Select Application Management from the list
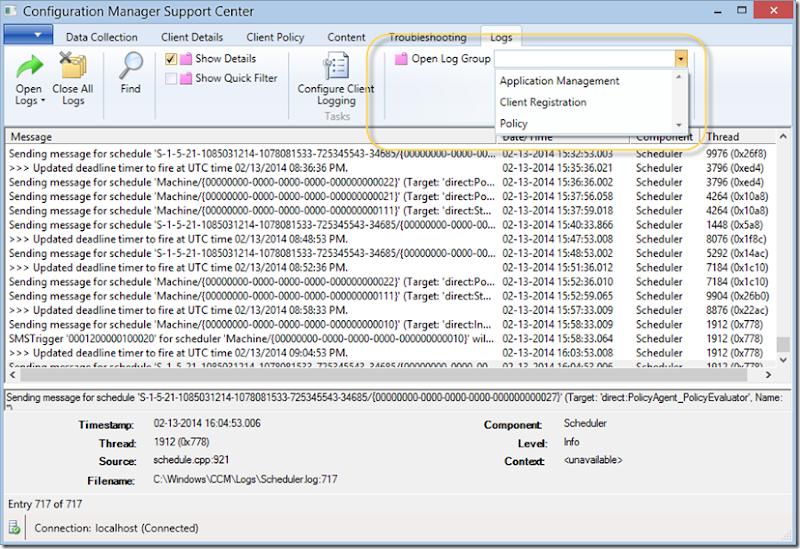Viewport: 800px width, 549px height. (559, 81)
